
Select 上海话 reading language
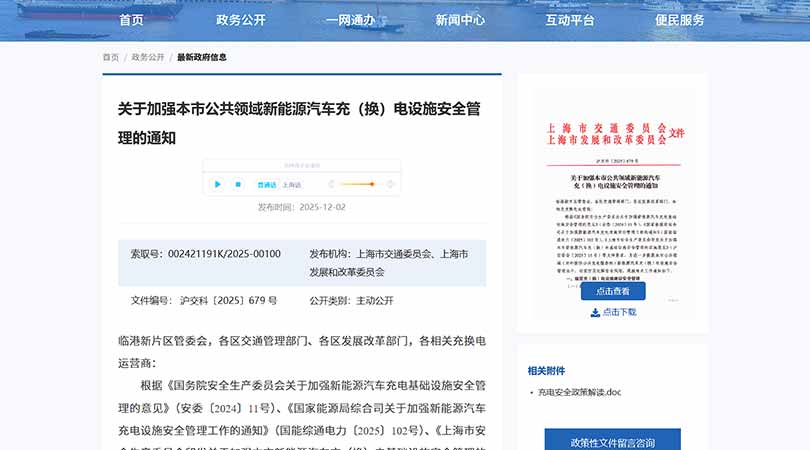click(292, 185)
